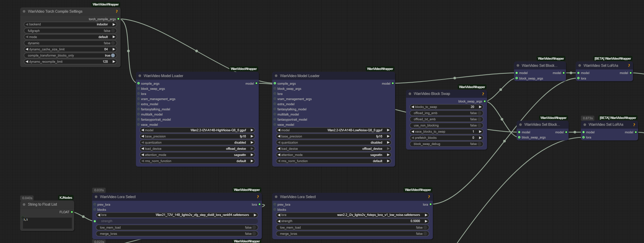Image resolution: width=644 pixels, height=243 pixels.
Task: Collapse the String to Float List node dot
Action: click(24, 204)
